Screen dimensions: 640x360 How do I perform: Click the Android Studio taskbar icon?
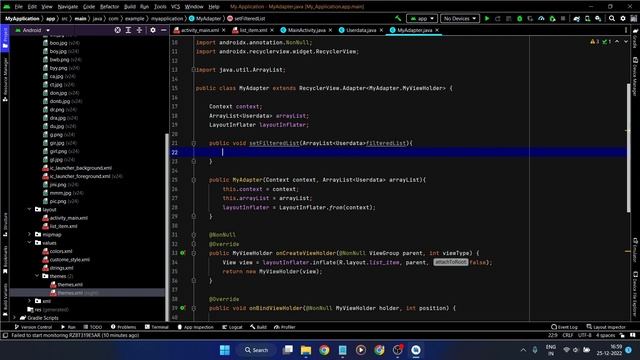pos(416,350)
